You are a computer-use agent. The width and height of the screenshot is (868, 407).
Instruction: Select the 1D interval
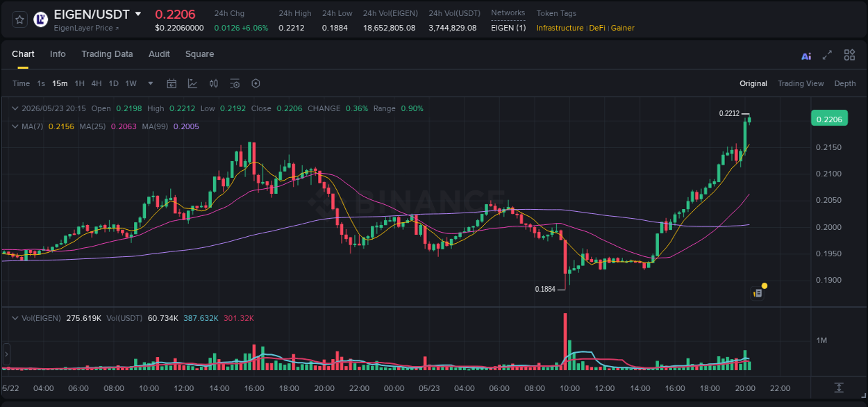click(113, 83)
